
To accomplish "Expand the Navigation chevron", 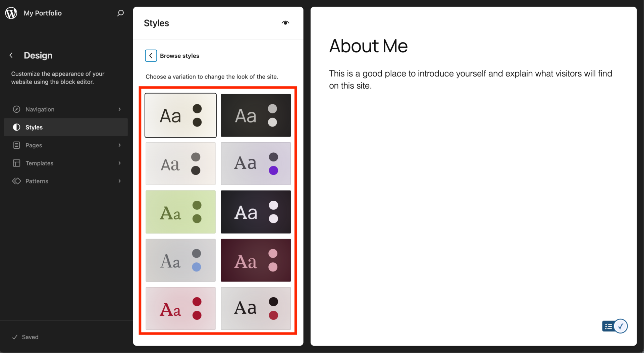I will (119, 109).
